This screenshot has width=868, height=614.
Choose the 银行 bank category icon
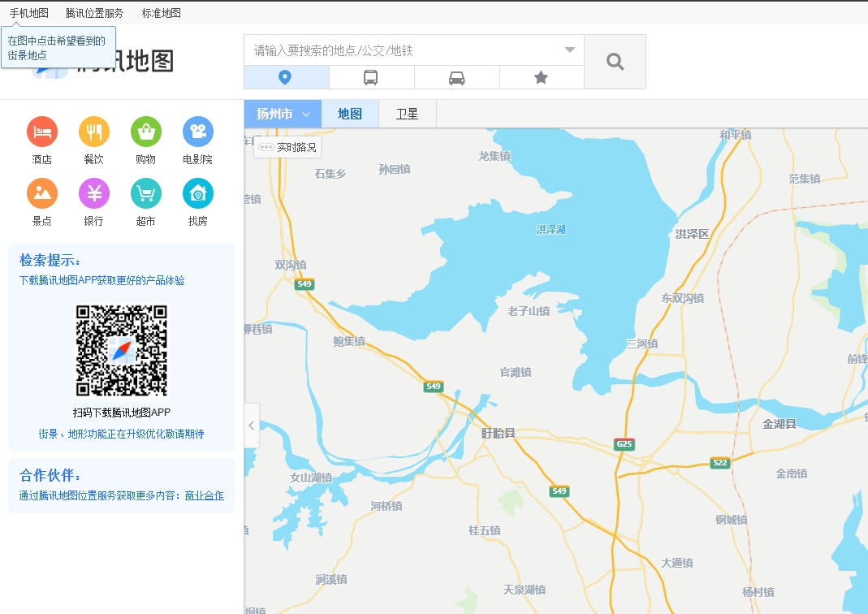[94, 193]
